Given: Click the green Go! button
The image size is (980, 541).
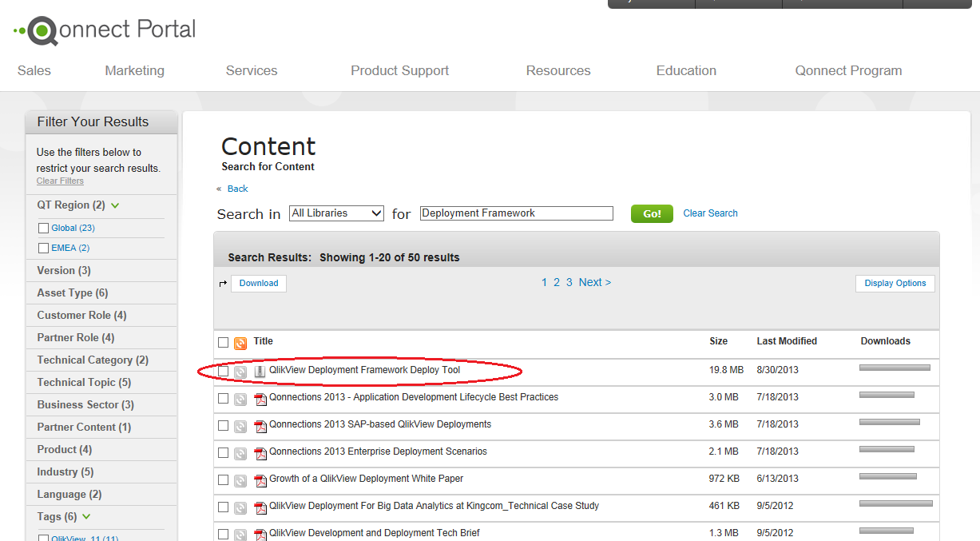Looking at the screenshot, I should click(652, 214).
